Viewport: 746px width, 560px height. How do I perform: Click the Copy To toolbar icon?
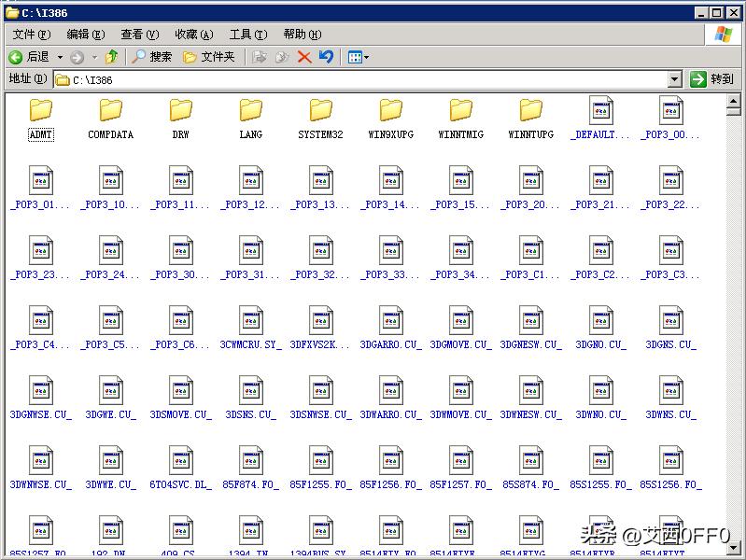coord(282,57)
